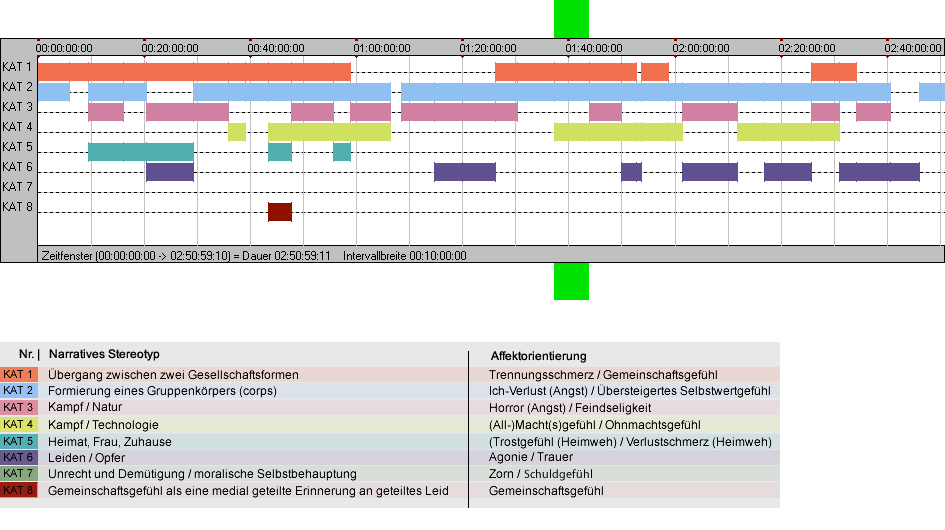Screen dimensions: 945x530
Task: Click the dark red KAT 8 legend swatch
Action: [x=19, y=490]
